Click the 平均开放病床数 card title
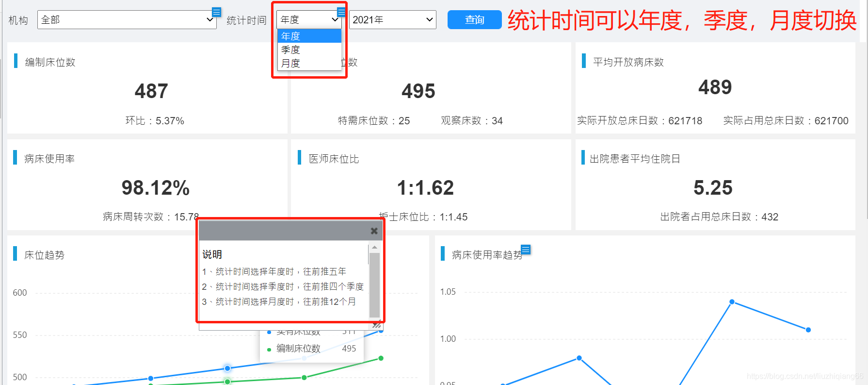The image size is (868, 385). click(x=628, y=62)
